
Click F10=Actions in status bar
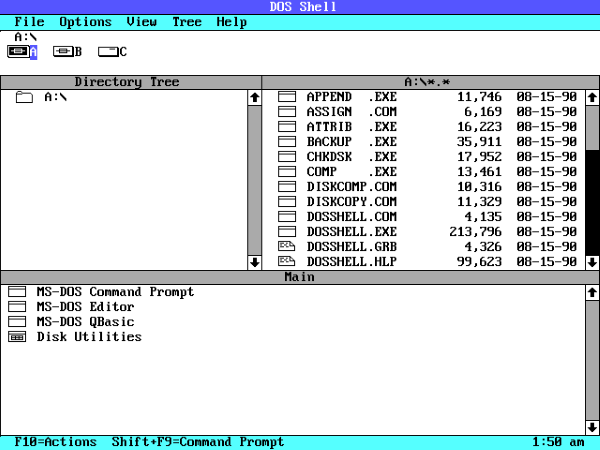(x=55, y=442)
